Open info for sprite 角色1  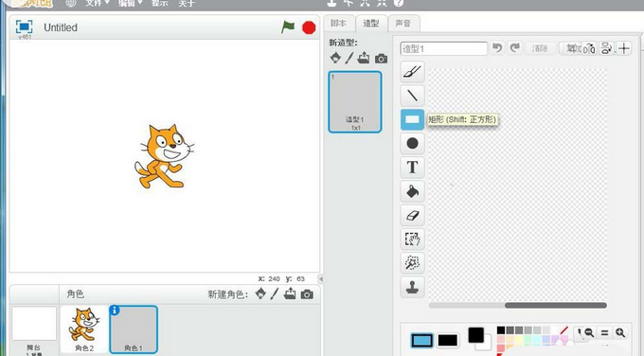[115, 311]
